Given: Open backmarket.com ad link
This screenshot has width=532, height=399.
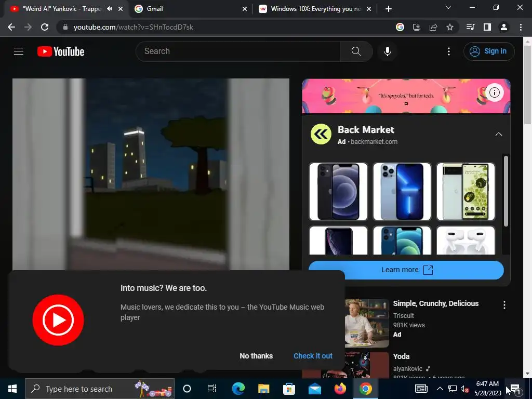Looking at the screenshot, I should [x=374, y=142].
